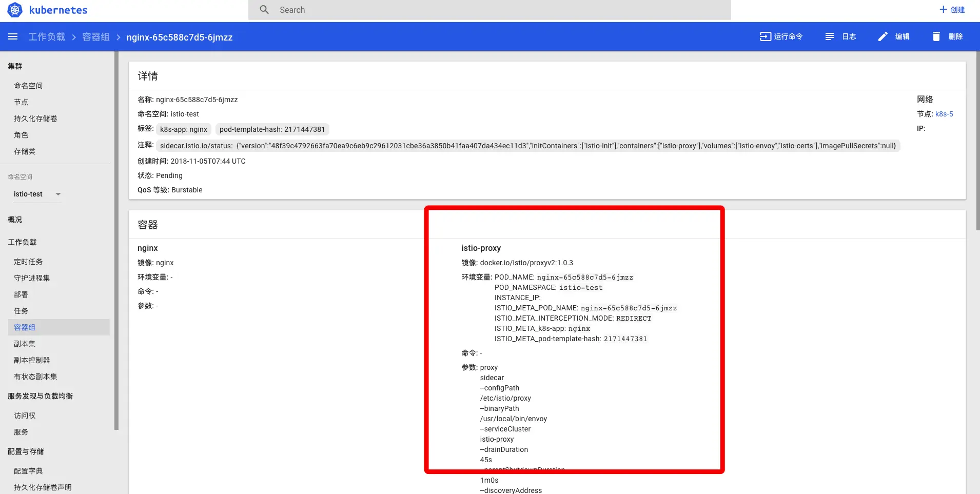Click the 网络 section heading
The height and width of the screenshot is (494, 980).
[x=925, y=100]
